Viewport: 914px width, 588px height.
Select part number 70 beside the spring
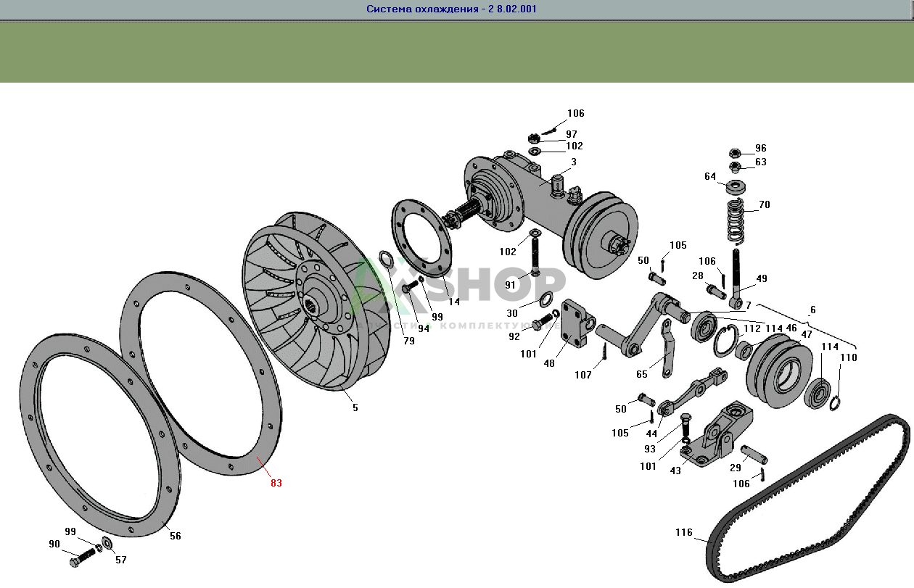765,204
